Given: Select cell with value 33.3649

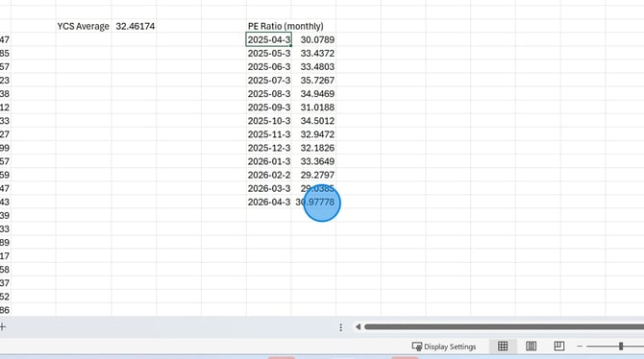Looking at the screenshot, I should [x=313, y=161].
